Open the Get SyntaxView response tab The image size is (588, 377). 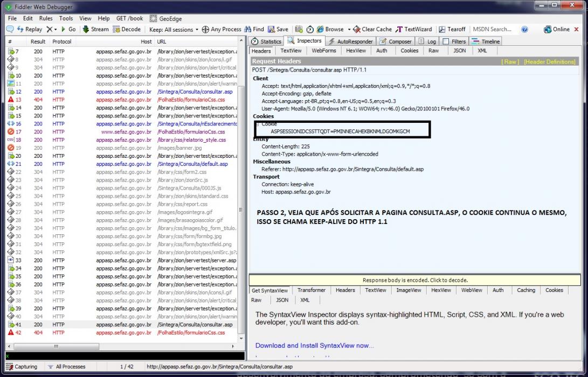pyautogui.click(x=269, y=290)
